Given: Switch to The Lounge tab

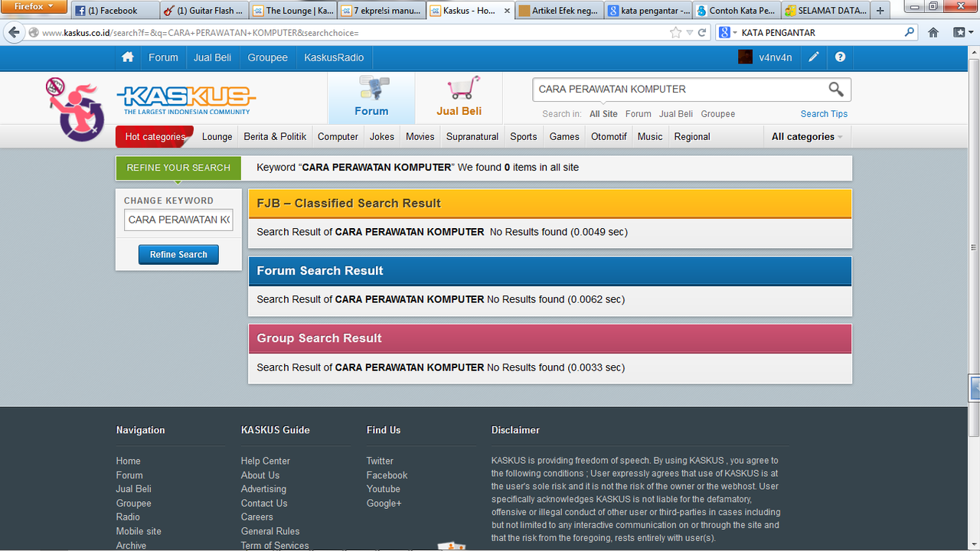Looking at the screenshot, I should coord(293,11).
